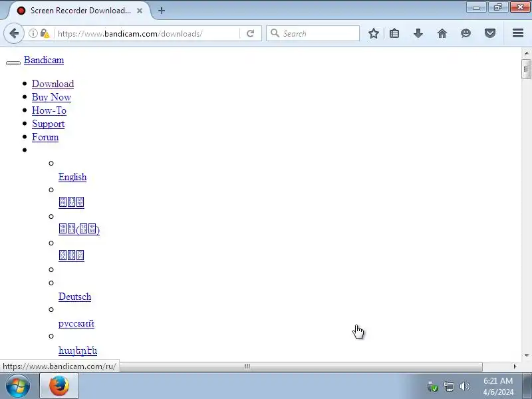Click the vertical scrollbar down arrow
532x399 pixels.
coord(527,356)
